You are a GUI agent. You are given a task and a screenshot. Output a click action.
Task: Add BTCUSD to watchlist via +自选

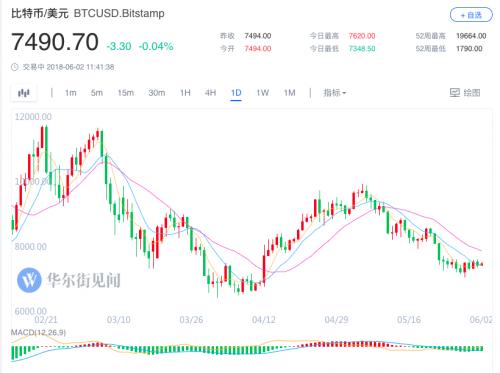pyautogui.click(x=471, y=15)
